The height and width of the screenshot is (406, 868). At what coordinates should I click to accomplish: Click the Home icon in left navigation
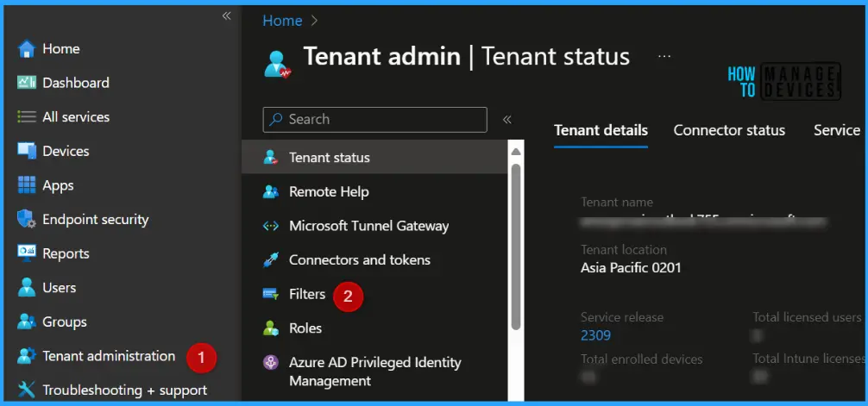(27, 48)
